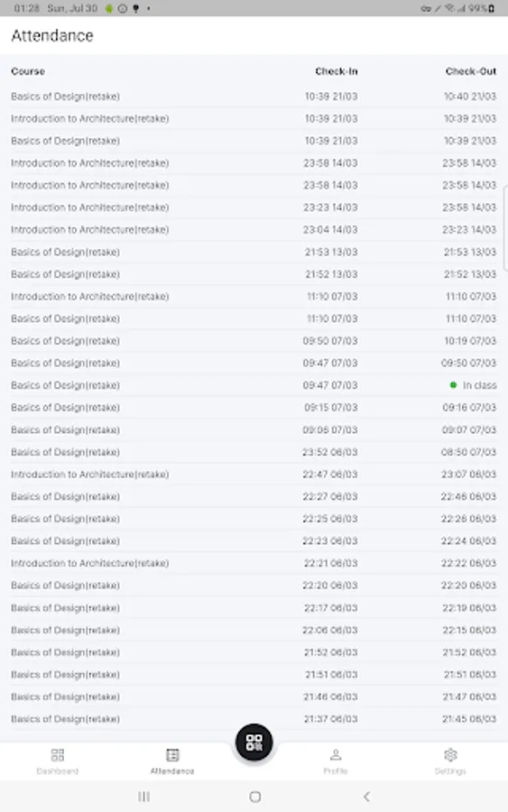Click the Check-In column header
Viewport: 508px width, 812px height.
[336, 71]
